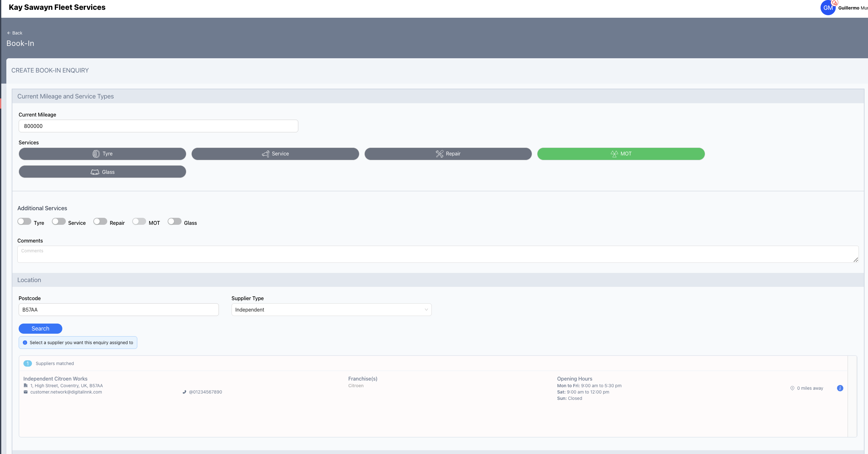Deselect the green MOT service button
The image size is (868, 454).
(x=621, y=154)
